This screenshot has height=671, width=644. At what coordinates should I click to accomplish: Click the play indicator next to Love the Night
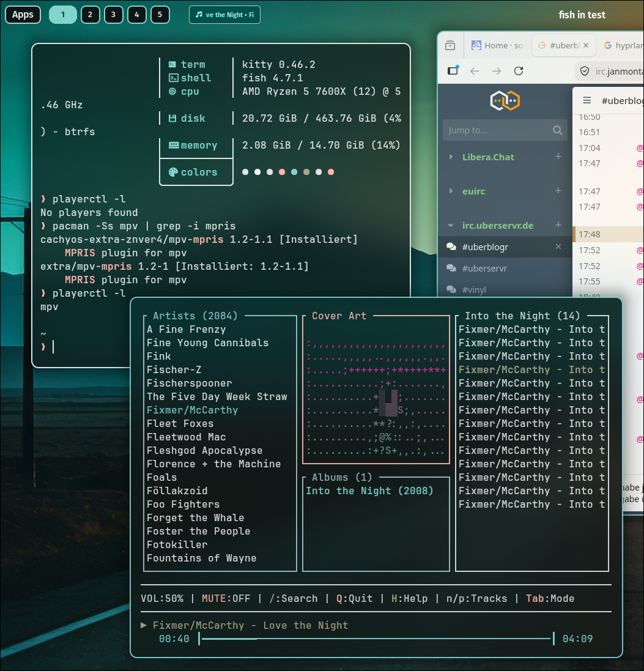144,625
